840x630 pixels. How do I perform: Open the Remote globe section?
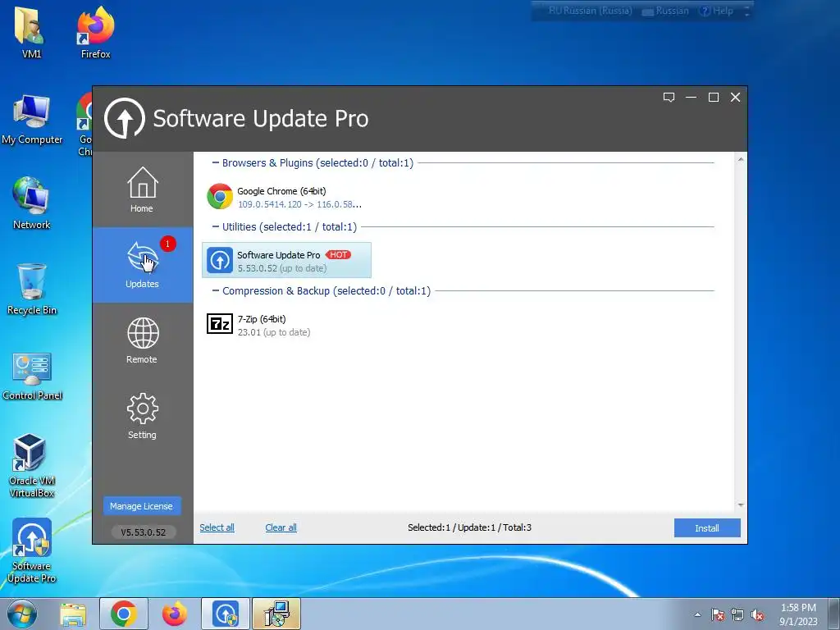pyautogui.click(x=143, y=340)
